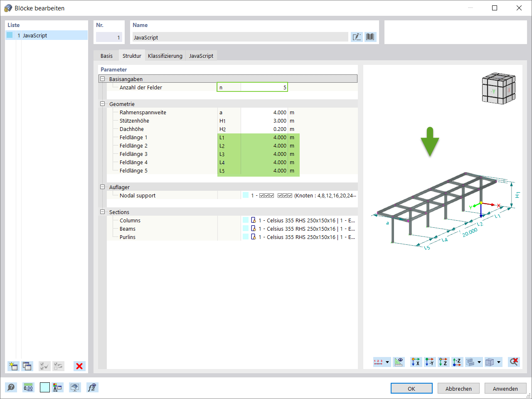Click the solid render mode icon
Viewport: 532px width, 399px height.
470,362
